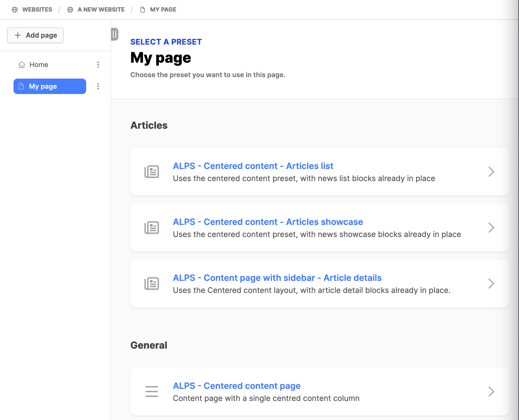Open the three-dot menu for Home
The height and width of the screenshot is (420, 519).
pos(98,65)
